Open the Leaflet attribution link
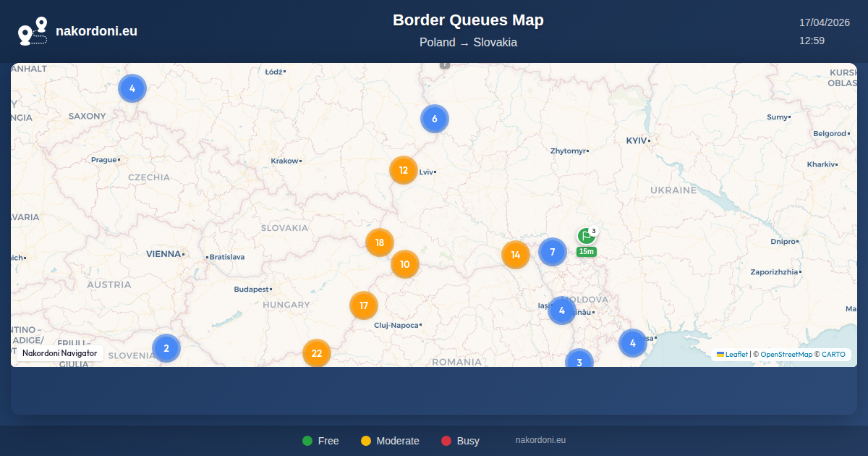The width and height of the screenshot is (868, 456). [x=736, y=355]
